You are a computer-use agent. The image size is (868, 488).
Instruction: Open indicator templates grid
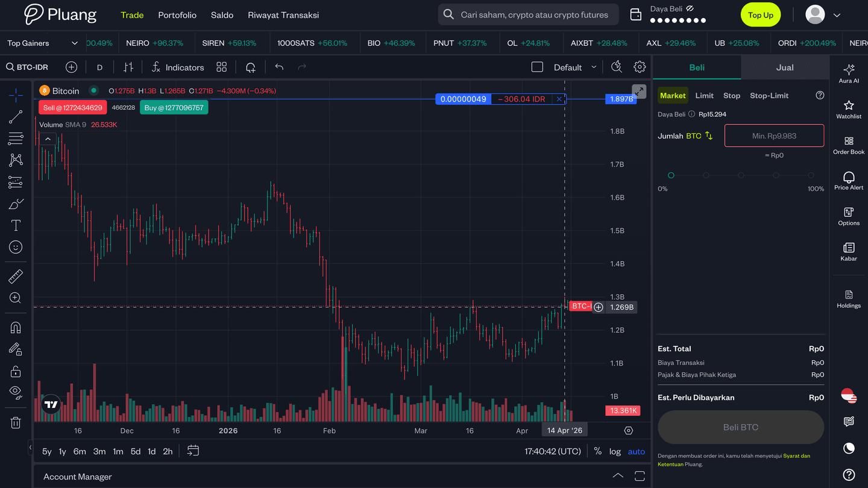tap(222, 67)
